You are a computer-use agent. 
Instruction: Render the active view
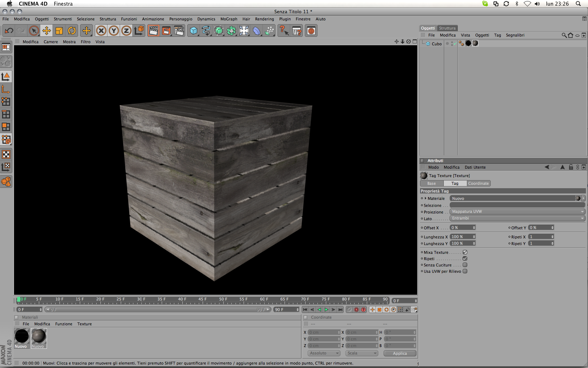(x=153, y=31)
